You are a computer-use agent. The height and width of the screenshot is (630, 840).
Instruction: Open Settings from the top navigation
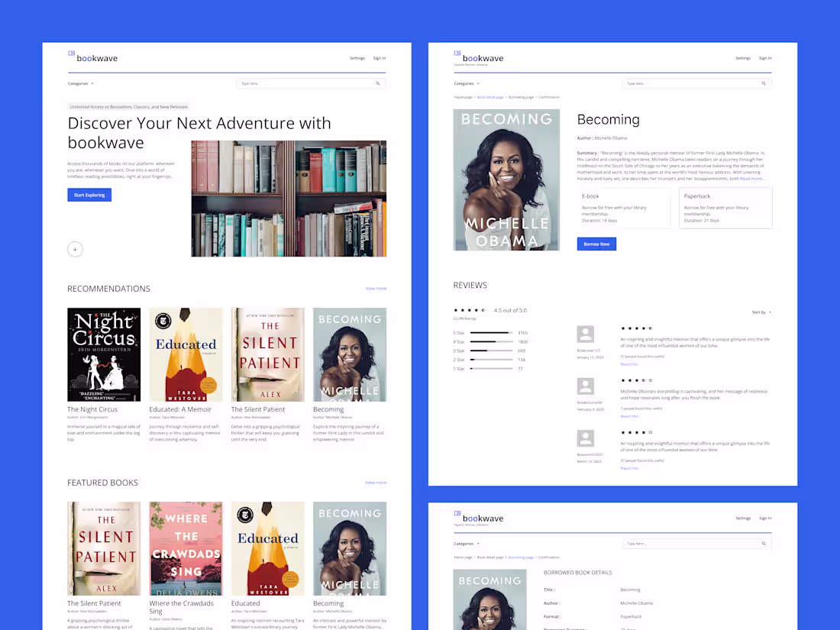(x=357, y=58)
